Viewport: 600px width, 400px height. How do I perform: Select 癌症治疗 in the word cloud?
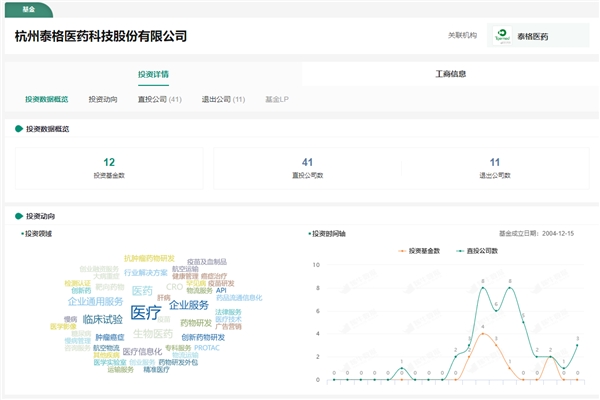pos(214,276)
